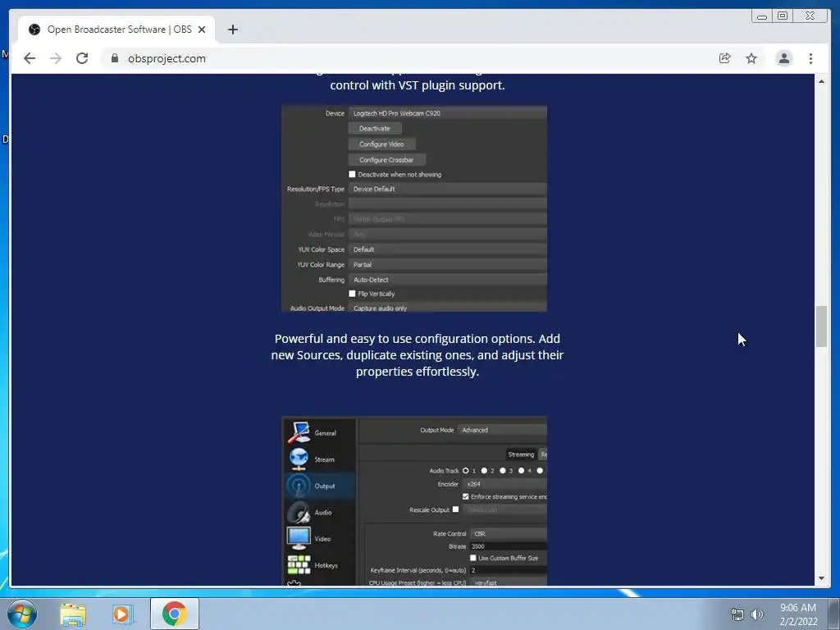Toggle Deactivate when not showing checkbox
The width and height of the screenshot is (840, 630).
click(x=352, y=174)
